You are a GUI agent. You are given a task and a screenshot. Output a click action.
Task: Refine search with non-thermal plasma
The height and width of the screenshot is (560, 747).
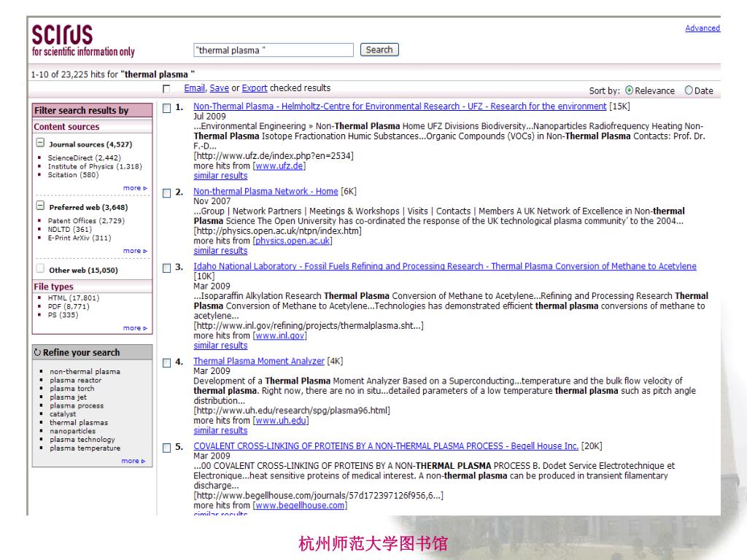(x=85, y=371)
